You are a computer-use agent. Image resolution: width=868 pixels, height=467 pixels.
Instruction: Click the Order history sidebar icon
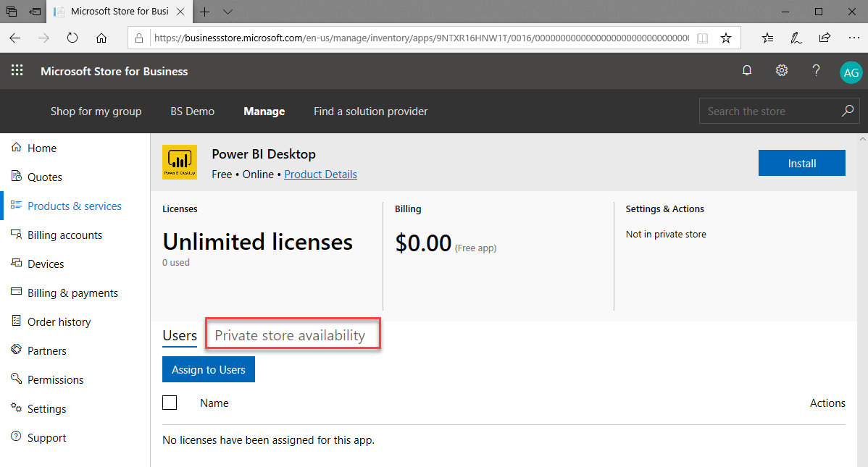[17, 321]
